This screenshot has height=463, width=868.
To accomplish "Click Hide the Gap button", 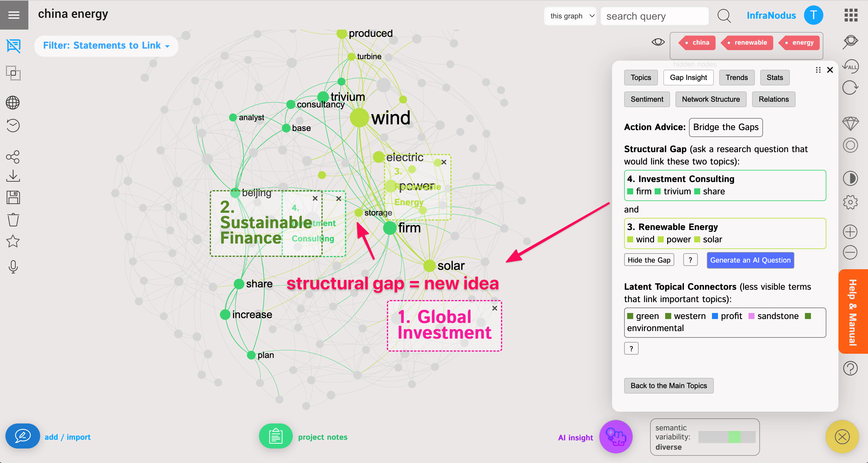I will [649, 260].
